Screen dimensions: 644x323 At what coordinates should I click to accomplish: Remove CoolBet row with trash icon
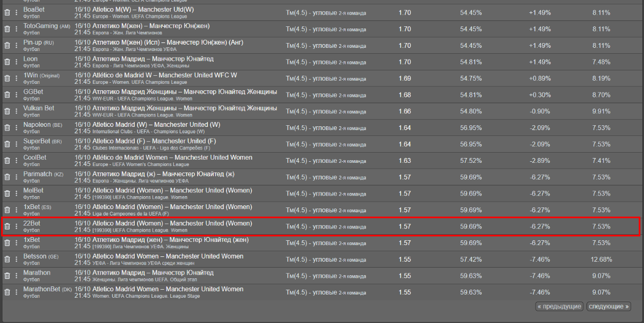coord(7,161)
